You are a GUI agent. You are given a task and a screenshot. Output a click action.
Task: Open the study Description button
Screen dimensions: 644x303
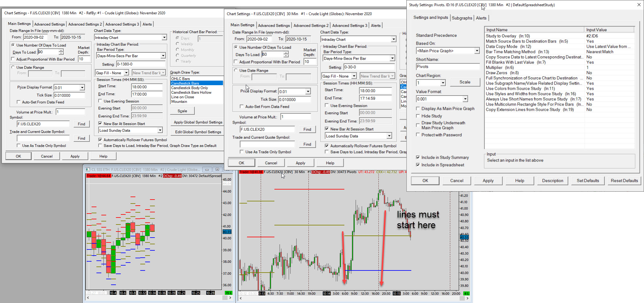(552, 181)
